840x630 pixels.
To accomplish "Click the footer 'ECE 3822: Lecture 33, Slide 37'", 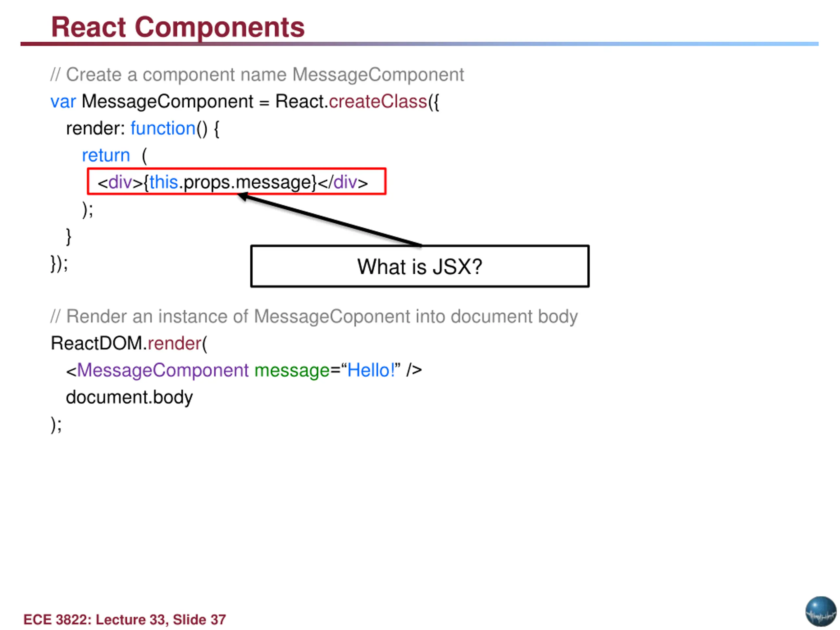I will [x=125, y=619].
